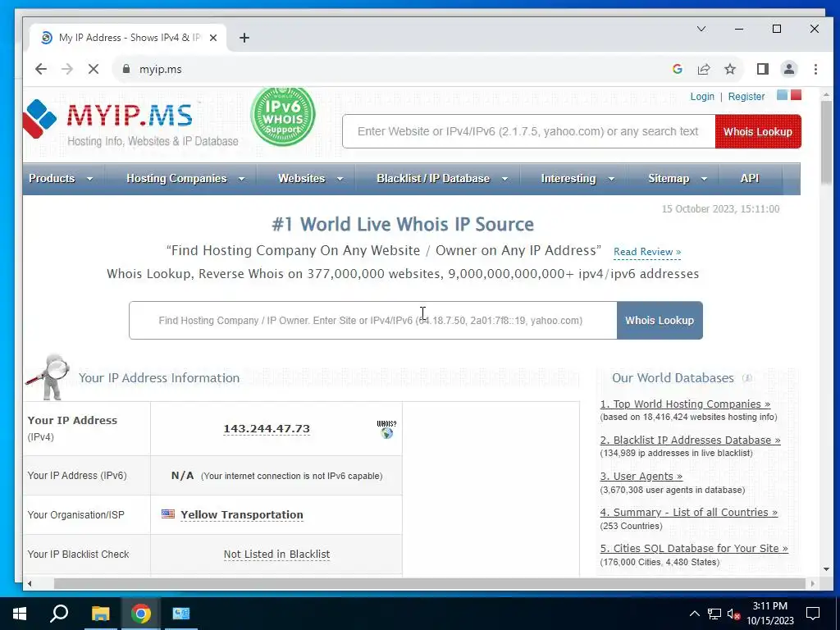Image resolution: width=840 pixels, height=630 pixels.
Task: Open the Yellow Transportation link
Action: click(x=242, y=515)
